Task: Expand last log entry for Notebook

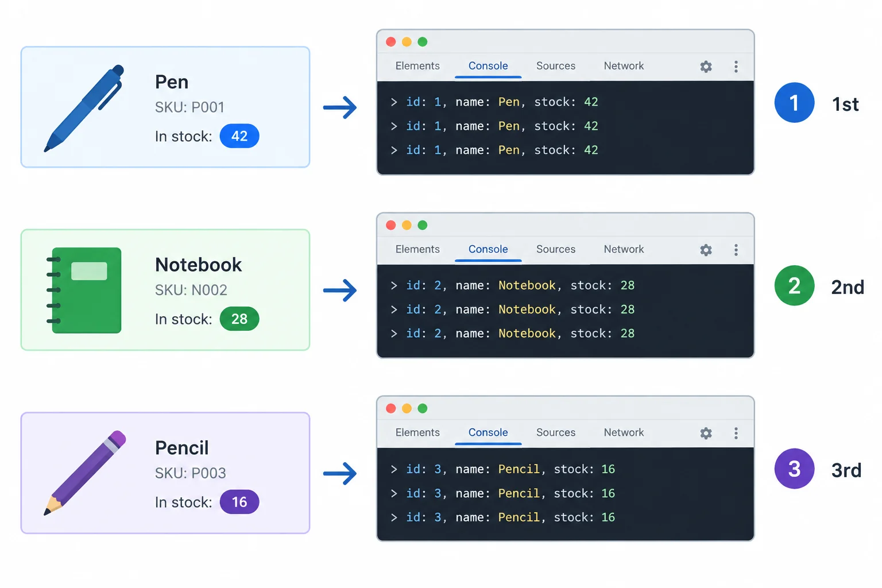Action: click(x=394, y=334)
